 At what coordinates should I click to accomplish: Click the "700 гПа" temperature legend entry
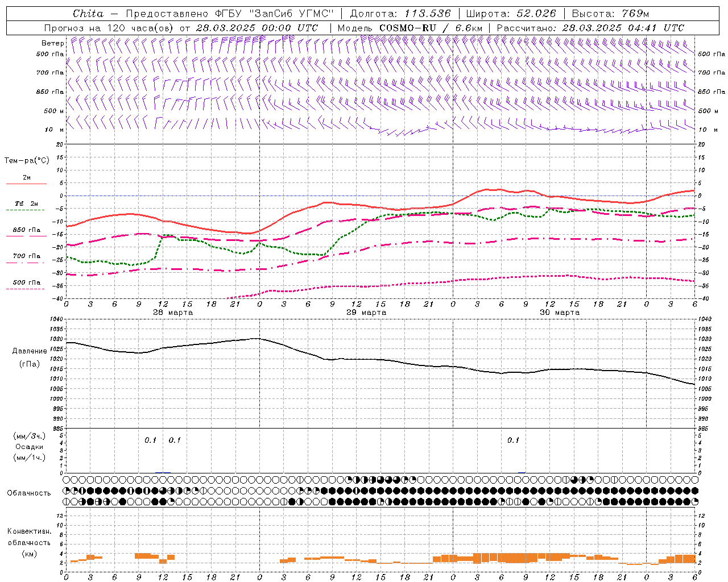(x=27, y=256)
